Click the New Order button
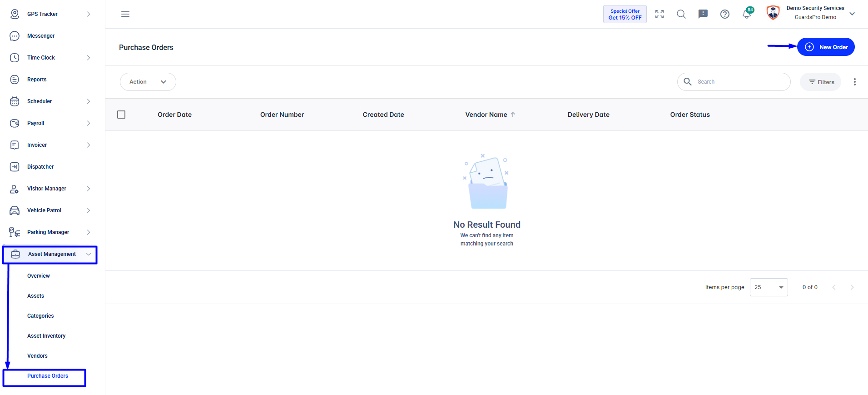The width and height of the screenshot is (868, 395). (x=826, y=47)
